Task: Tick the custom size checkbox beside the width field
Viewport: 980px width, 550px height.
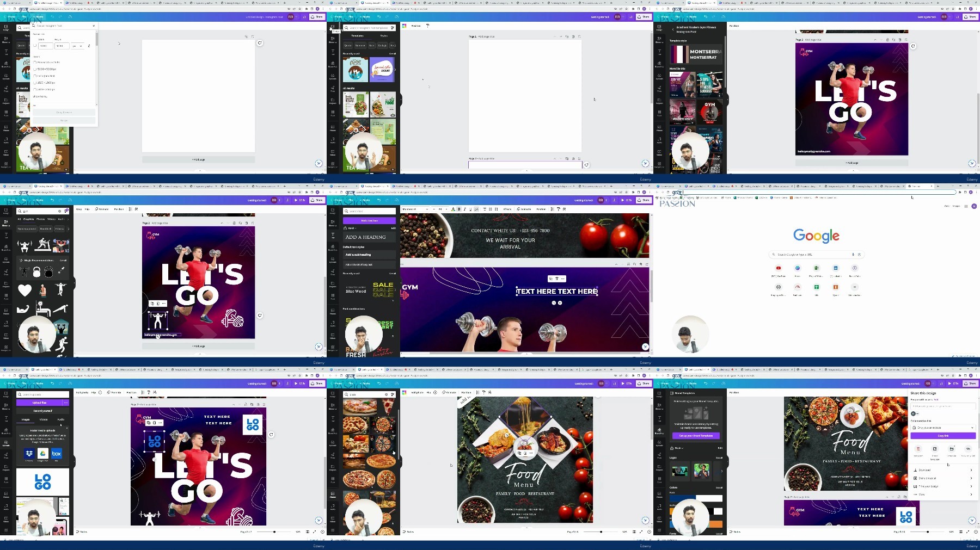Action: pyautogui.click(x=35, y=46)
